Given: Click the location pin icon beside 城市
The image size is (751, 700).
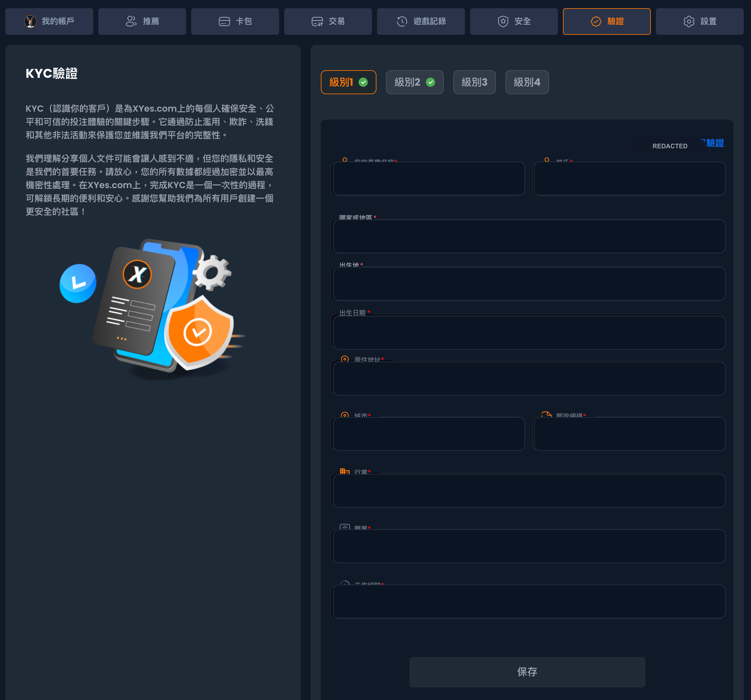Looking at the screenshot, I should point(345,414).
